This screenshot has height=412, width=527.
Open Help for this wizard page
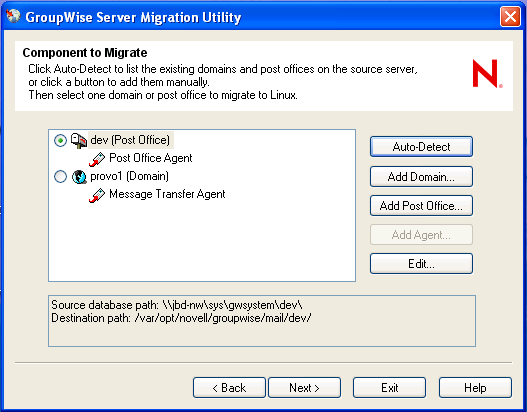click(x=475, y=387)
